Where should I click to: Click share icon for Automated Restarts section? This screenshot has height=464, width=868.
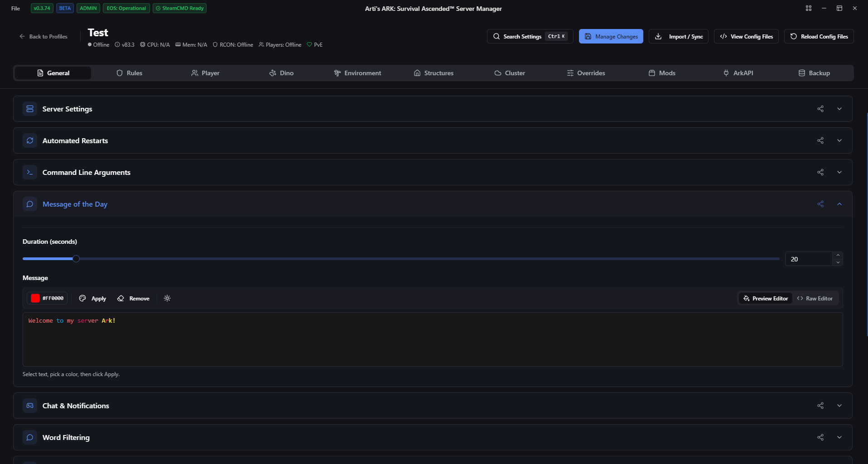pyautogui.click(x=820, y=140)
